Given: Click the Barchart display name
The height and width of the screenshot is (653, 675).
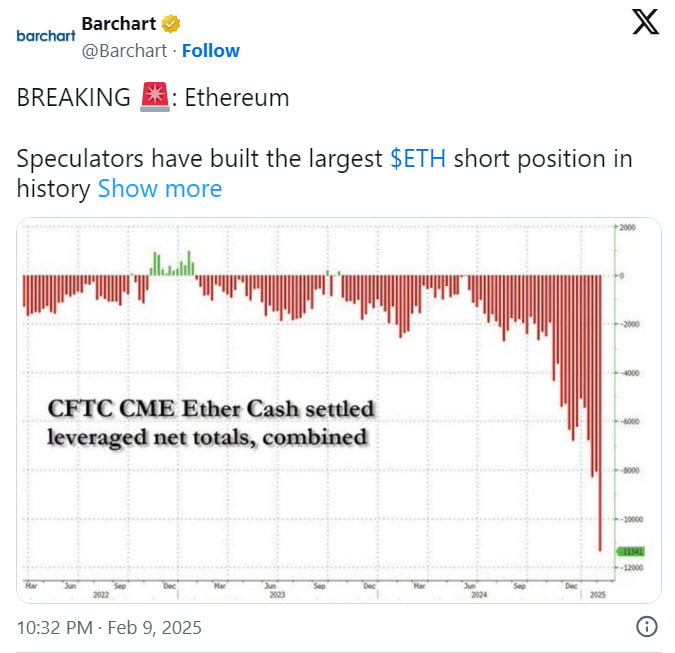Looking at the screenshot, I should (x=118, y=23).
